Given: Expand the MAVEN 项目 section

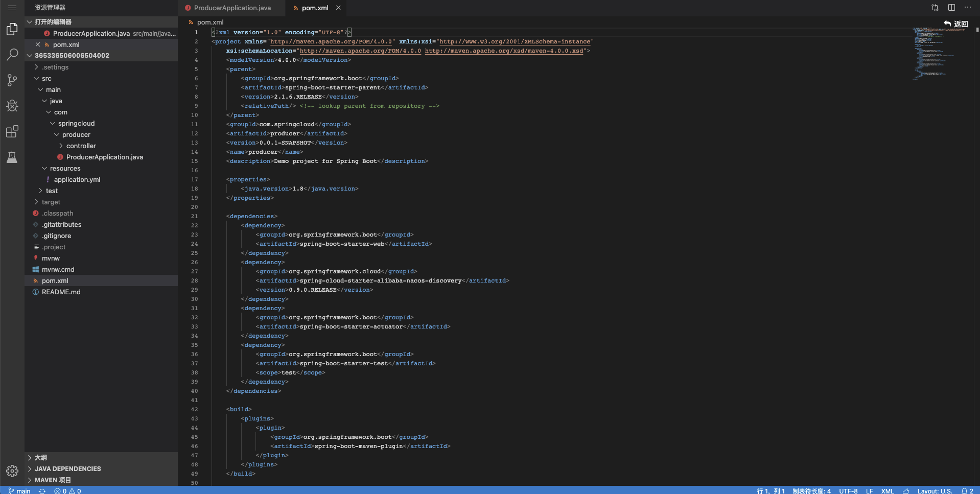Looking at the screenshot, I should click(x=53, y=480).
